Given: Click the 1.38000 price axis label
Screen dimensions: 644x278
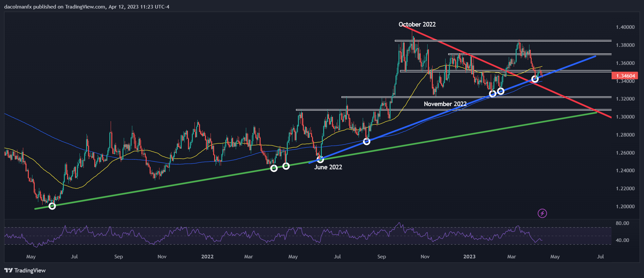Looking at the screenshot, I should point(625,45).
